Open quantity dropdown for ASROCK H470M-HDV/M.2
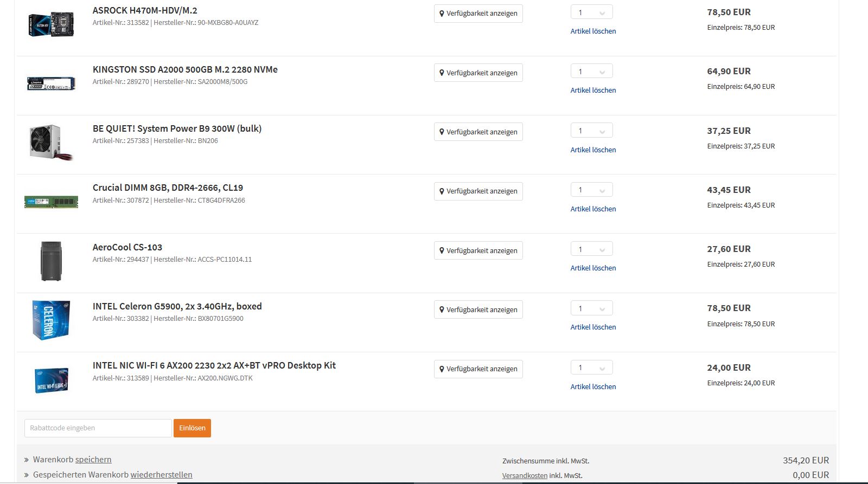Viewport: 868px width, 484px height. [591, 12]
